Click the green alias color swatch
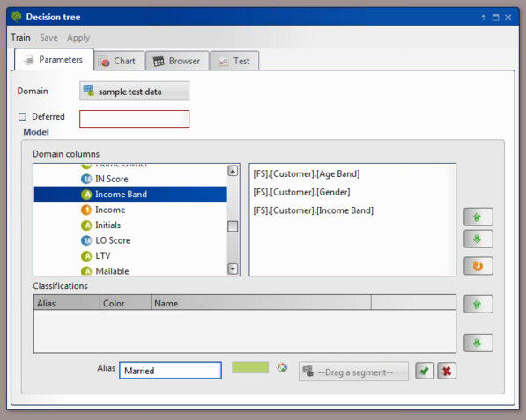The height and width of the screenshot is (420, 526). point(250,367)
